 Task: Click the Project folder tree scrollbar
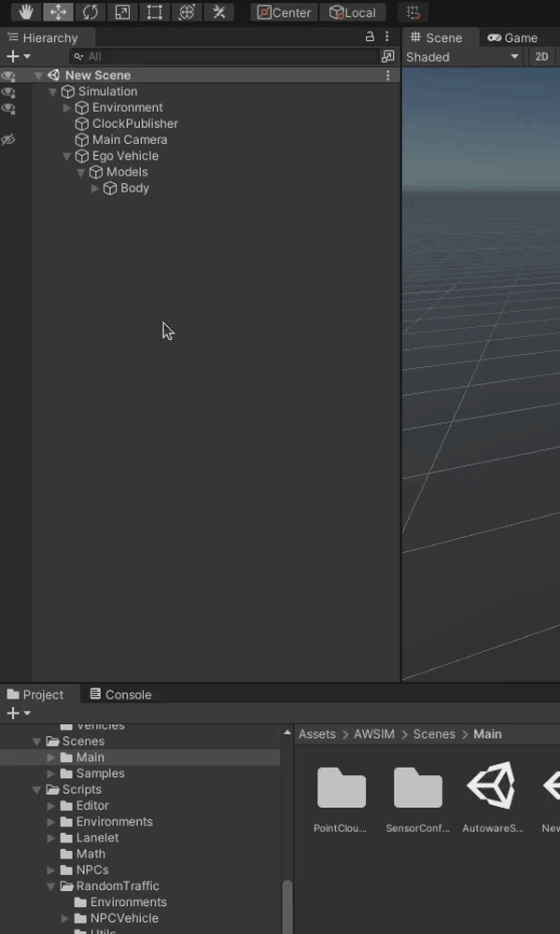(287, 907)
